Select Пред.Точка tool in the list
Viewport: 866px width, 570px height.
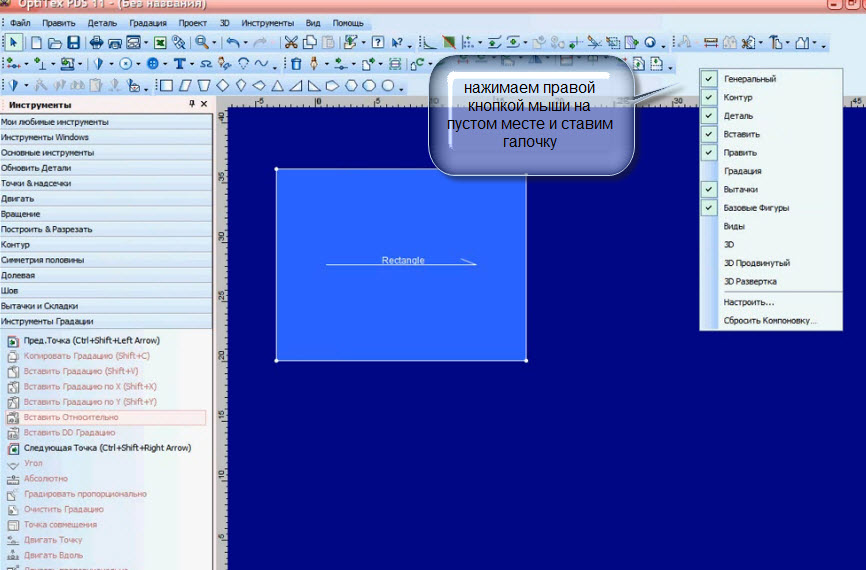tap(91, 341)
